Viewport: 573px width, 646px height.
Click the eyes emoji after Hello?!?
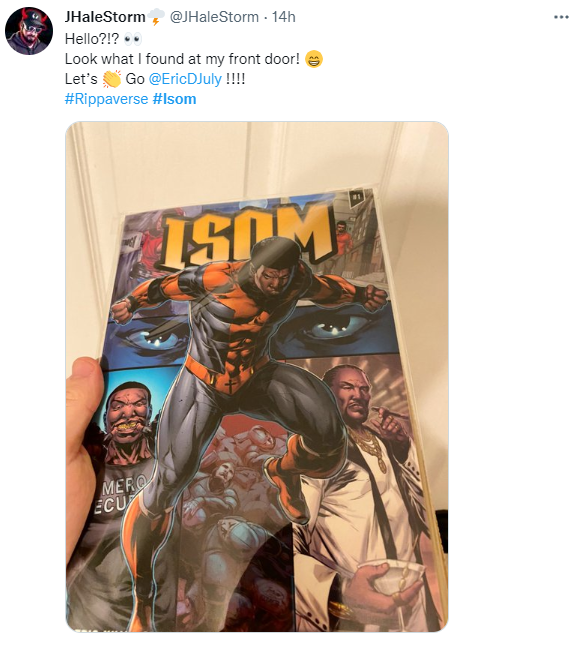pyautogui.click(x=133, y=39)
